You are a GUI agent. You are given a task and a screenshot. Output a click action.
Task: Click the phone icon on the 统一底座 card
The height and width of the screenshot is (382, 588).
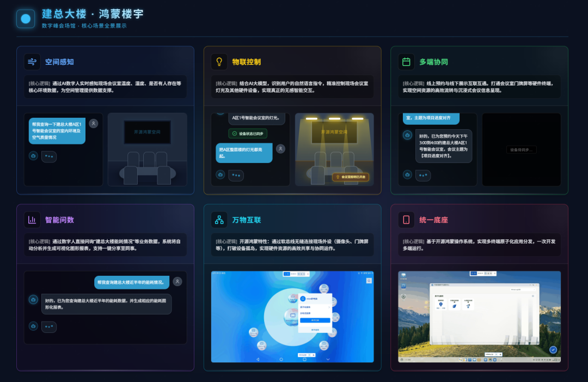pos(406,219)
